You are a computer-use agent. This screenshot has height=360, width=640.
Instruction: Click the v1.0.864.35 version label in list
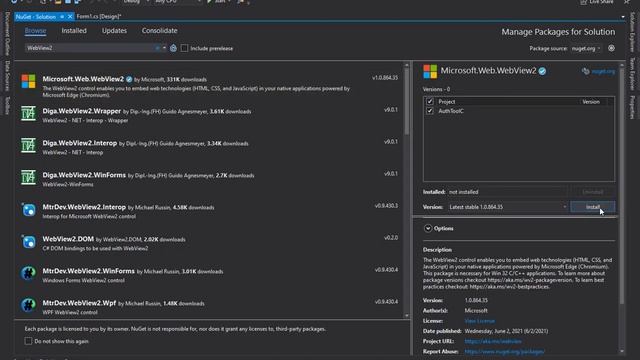tap(385, 78)
